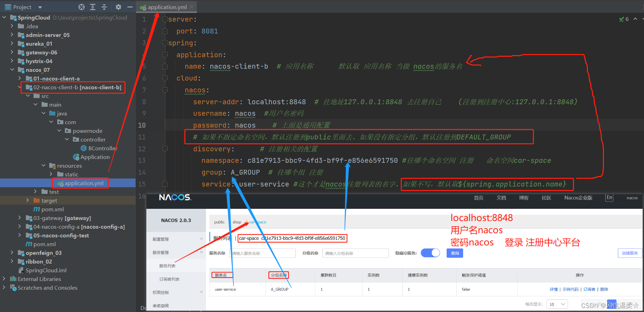
Task: Fold the server block at line 1
Action: click(x=165, y=20)
